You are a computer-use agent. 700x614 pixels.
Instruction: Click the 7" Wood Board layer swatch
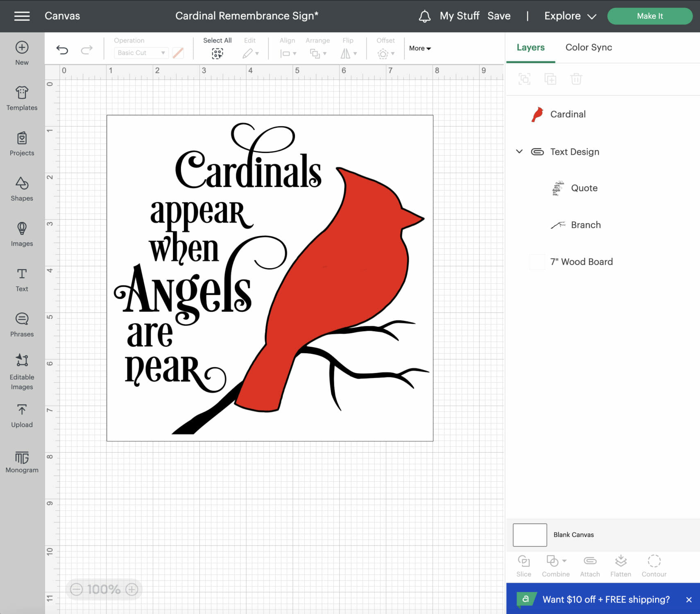537,262
